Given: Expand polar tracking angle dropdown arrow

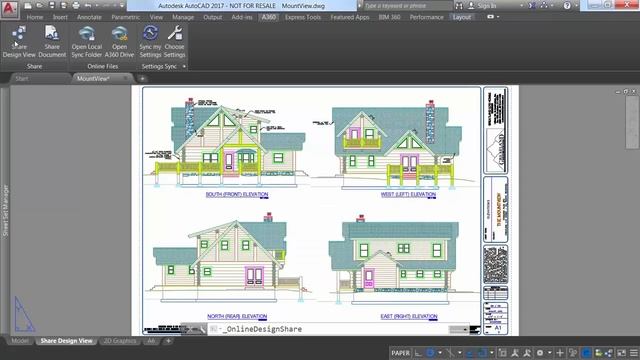Looking at the screenshot, I should tap(440, 353).
